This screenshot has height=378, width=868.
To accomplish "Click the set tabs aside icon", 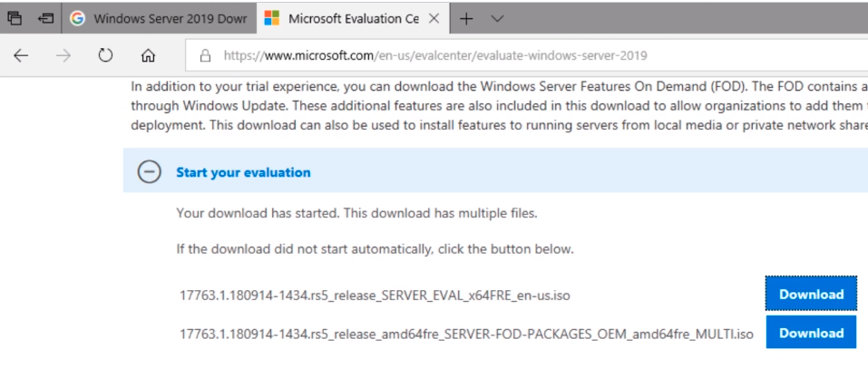I will tap(45, 18).
